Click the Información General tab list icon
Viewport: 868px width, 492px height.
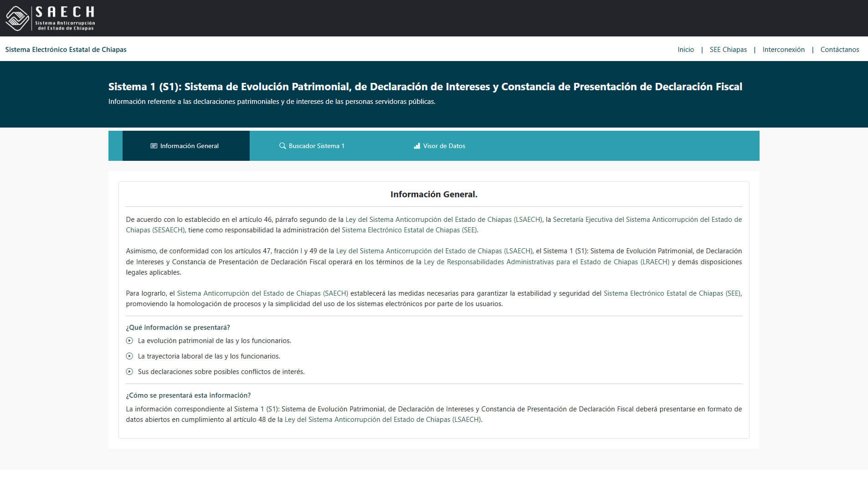click(x=154, y=146)
